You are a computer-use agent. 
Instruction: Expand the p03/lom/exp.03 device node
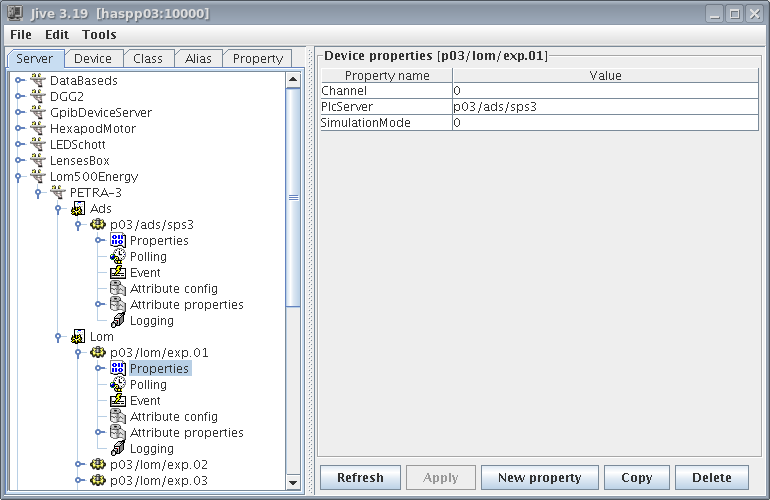pos(79,480)
